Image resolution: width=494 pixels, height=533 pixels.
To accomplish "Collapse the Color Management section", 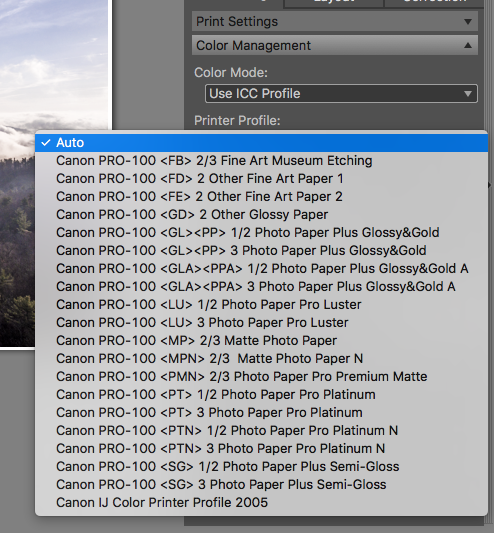I will pyautogui.click(x=335, y=45).
